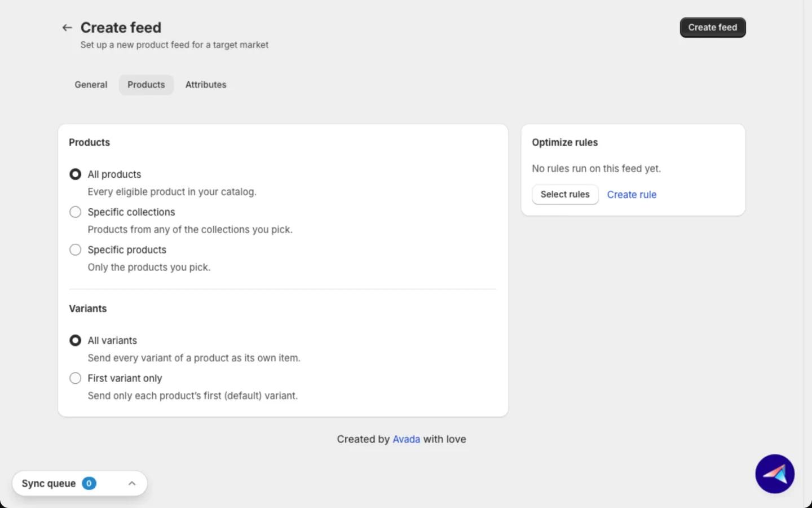This screenshot has height=508, width=812.
Task: Pick the First variant only radio option
Action: (75, 378)
